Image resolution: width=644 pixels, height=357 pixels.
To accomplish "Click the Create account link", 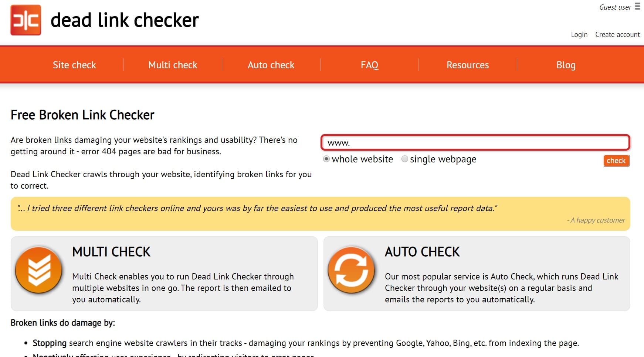I will [617, 34].
